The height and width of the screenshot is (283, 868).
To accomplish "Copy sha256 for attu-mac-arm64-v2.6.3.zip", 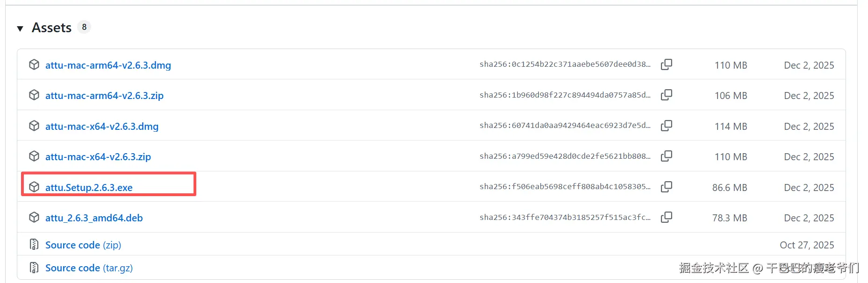I will tap(667, 95).
